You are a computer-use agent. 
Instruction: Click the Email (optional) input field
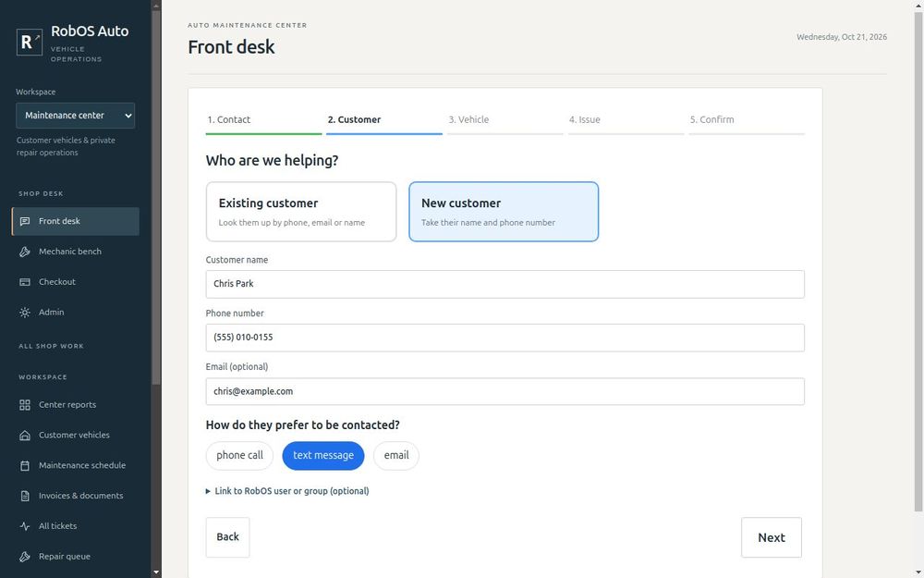[x=505, y=391]
